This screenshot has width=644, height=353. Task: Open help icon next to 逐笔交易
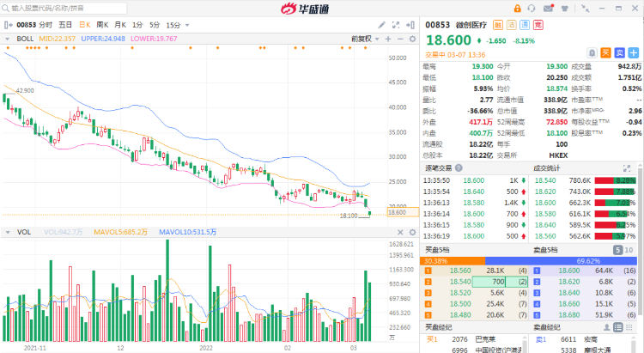(x=459, y=168)
